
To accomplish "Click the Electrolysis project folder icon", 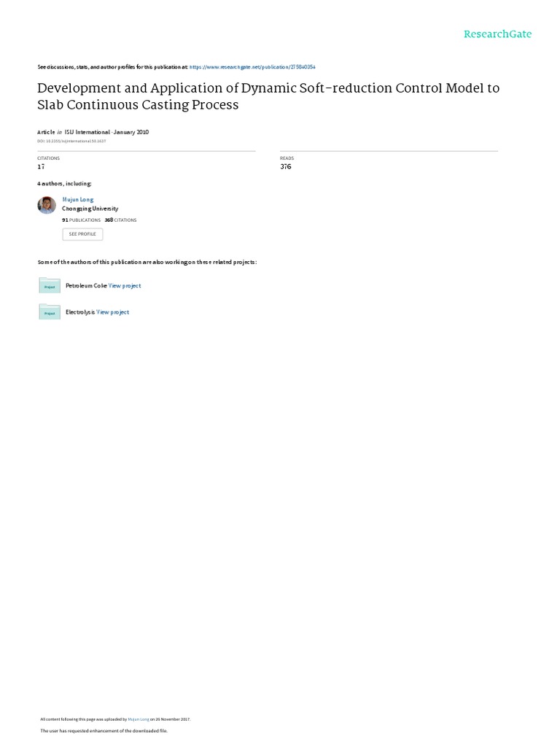I will coord(50,312).
